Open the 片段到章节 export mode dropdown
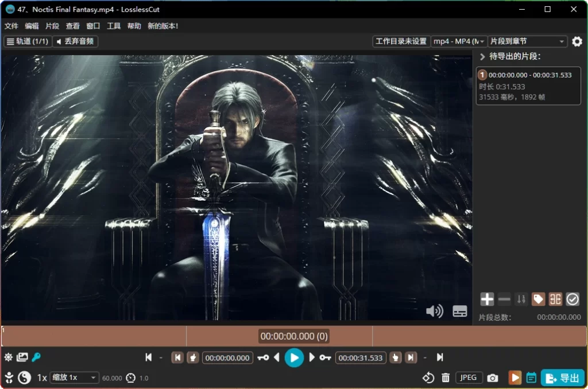 (x=528, y=41)
